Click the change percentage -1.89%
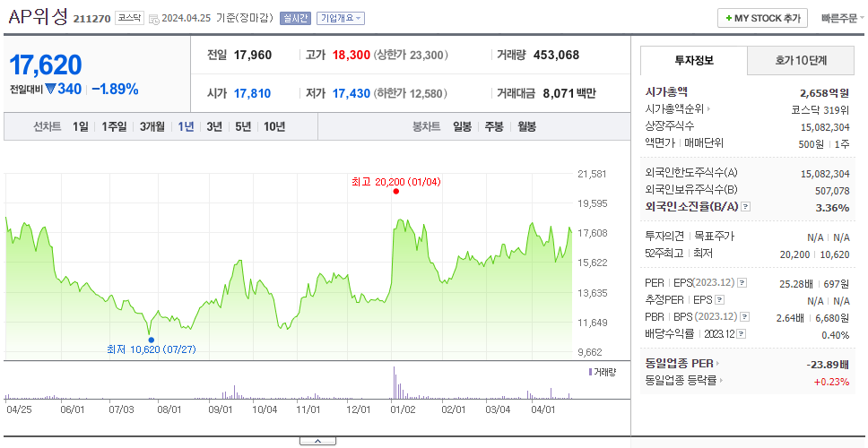 pos(115,89)
